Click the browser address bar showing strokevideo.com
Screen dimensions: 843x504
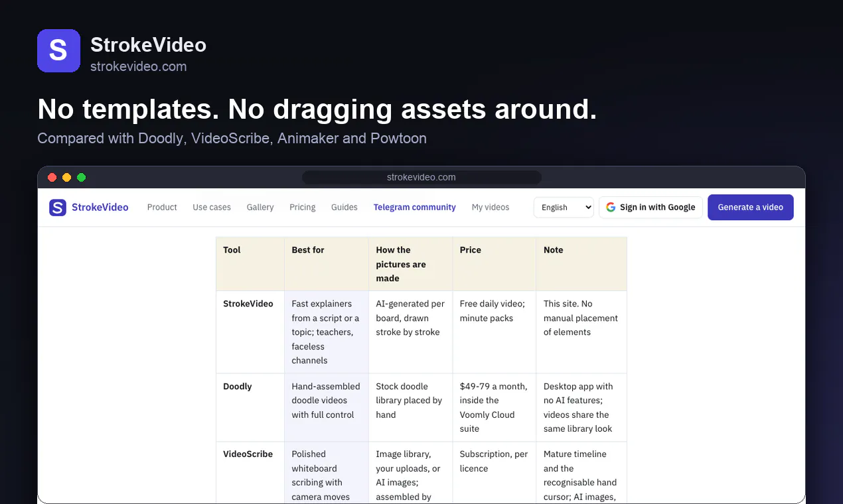click(x=421, y=177)
